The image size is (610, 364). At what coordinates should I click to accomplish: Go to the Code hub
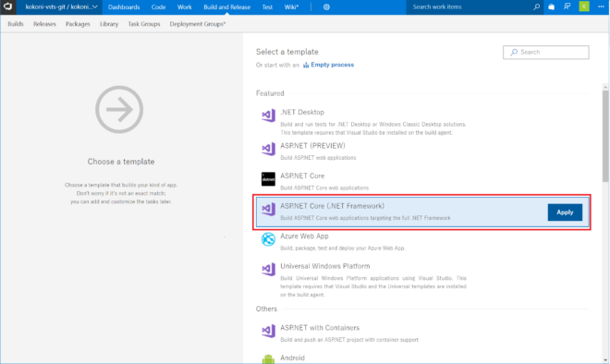[158, 7]
